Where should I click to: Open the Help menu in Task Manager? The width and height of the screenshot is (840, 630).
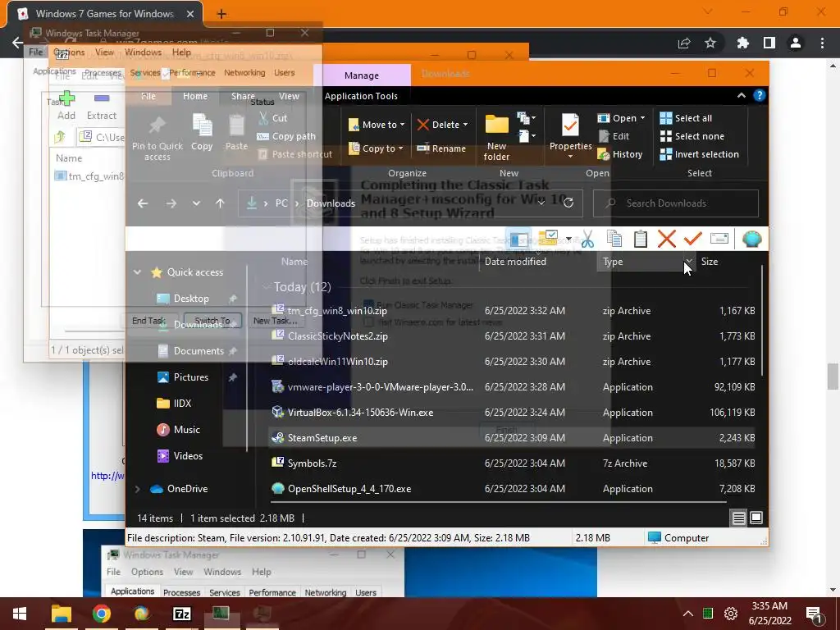tap(181, 52)
